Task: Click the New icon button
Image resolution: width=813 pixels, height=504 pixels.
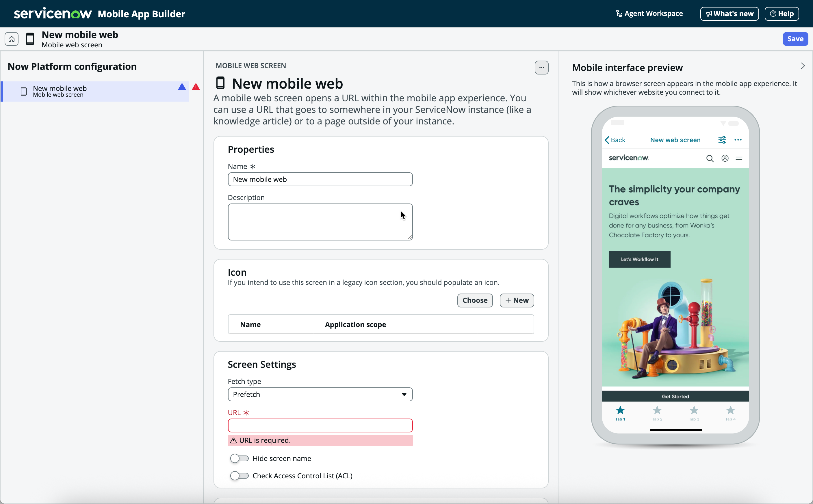Action: point(517,300)
